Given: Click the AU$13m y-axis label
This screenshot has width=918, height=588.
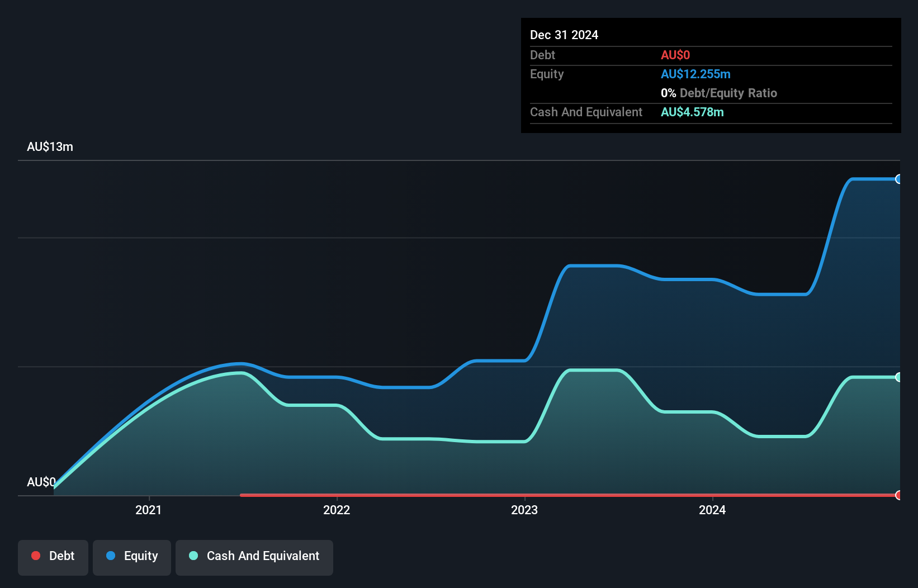Looking at the screenshot, I should [x=50, y=146].
